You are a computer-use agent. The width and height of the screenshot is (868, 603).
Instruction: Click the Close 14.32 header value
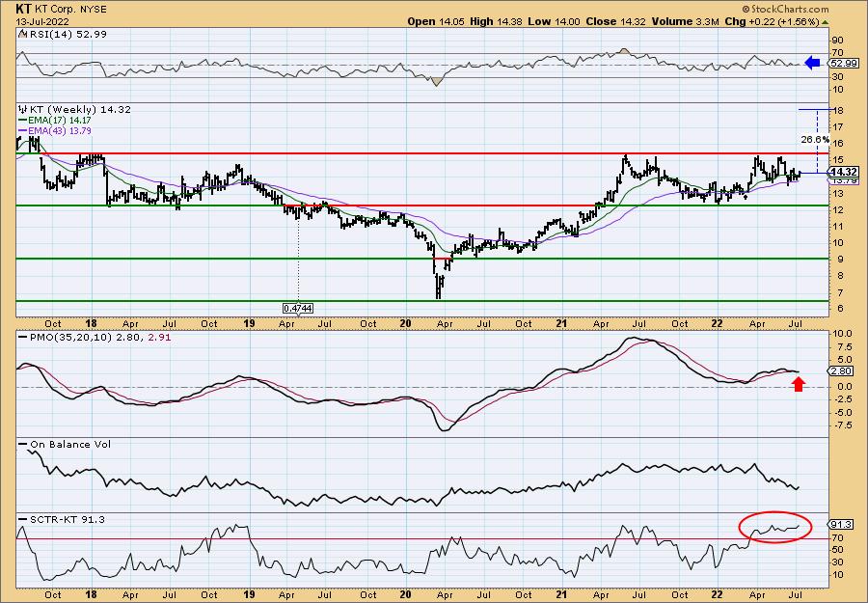[x=615, y=21]
